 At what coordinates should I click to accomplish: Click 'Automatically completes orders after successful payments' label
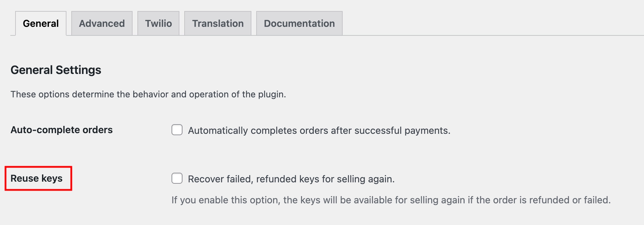pos(319,131)
